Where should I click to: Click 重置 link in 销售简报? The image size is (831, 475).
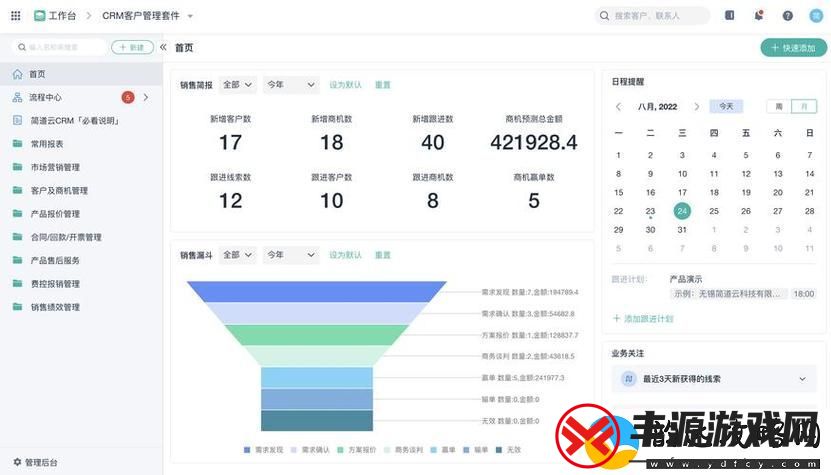383,85
